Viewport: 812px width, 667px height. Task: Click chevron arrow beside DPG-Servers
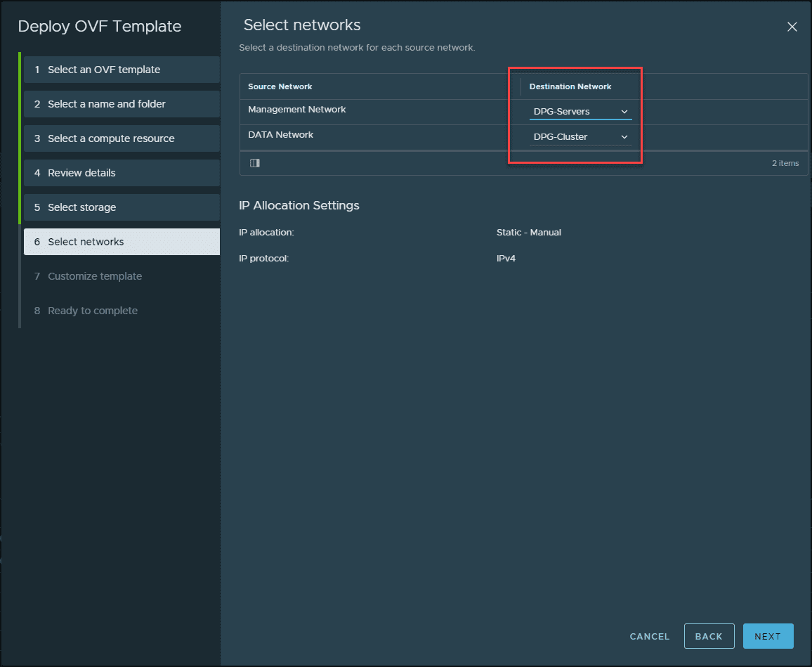pyautogui.click(x=624, y=111)
